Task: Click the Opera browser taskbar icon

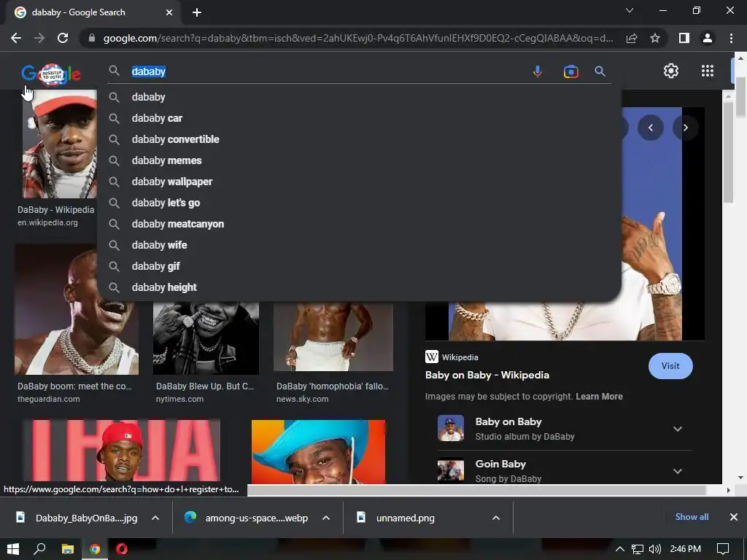Action: (122, 549)
